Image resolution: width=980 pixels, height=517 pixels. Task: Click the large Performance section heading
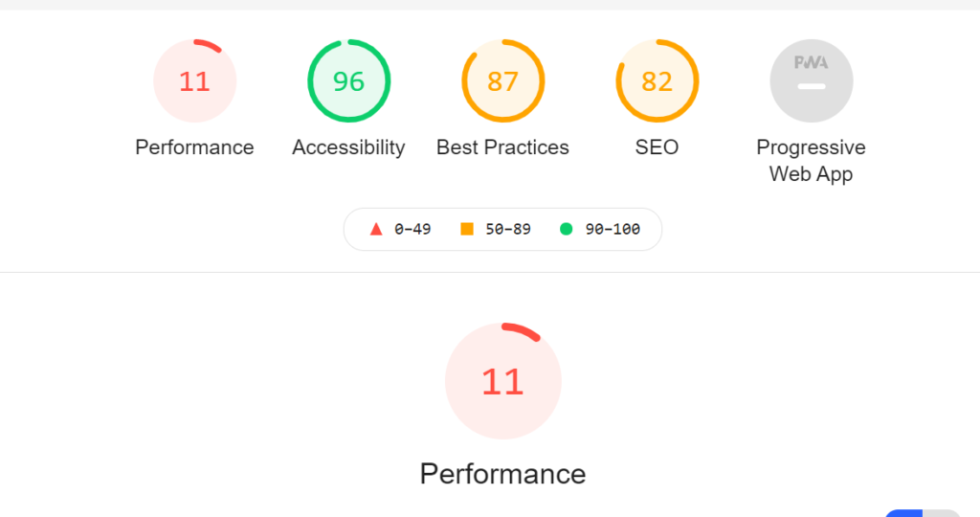tap(503, 474)
